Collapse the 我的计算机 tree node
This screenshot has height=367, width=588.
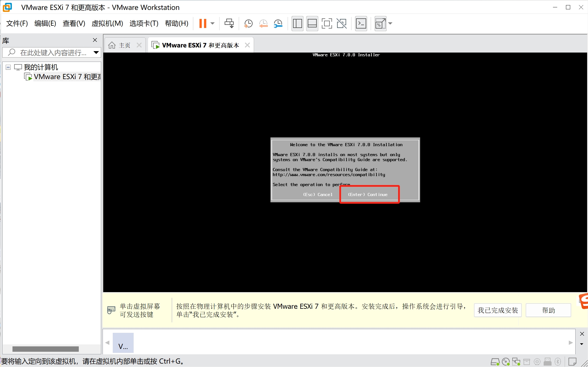pyautogui.click(x=8, y=67)
